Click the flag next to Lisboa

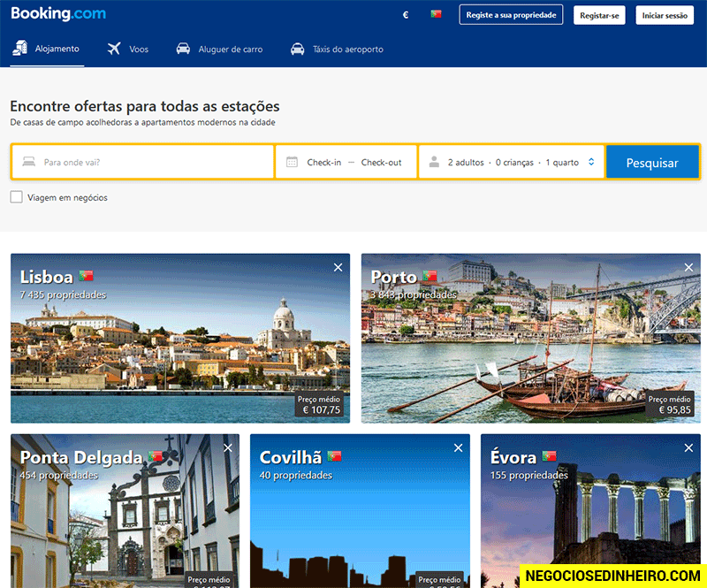pos(86,275)
